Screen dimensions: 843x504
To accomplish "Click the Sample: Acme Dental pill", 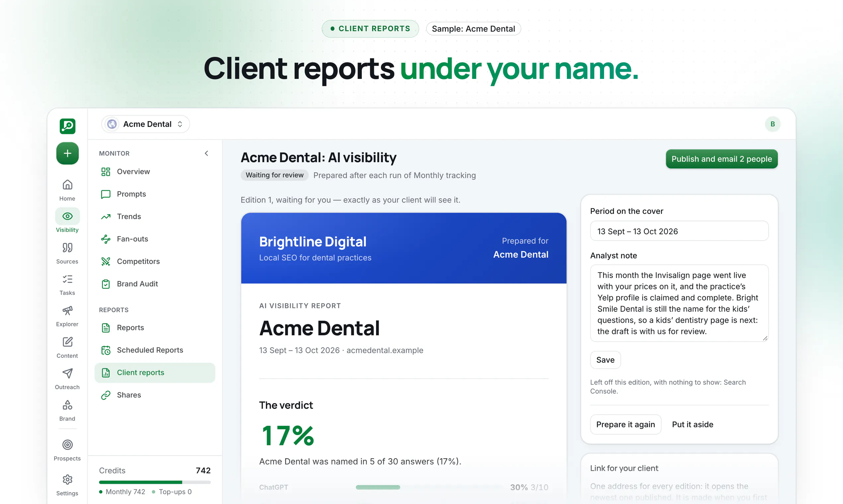I will pyautogui.click(x=473, y=29).
